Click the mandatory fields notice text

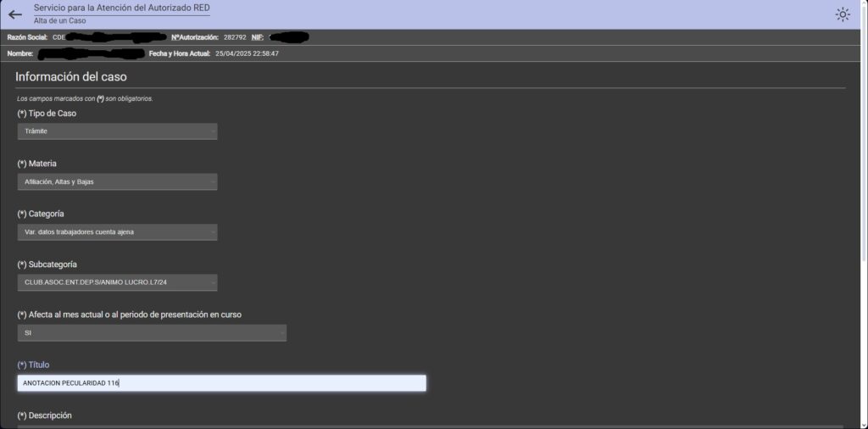pos(85,98)
